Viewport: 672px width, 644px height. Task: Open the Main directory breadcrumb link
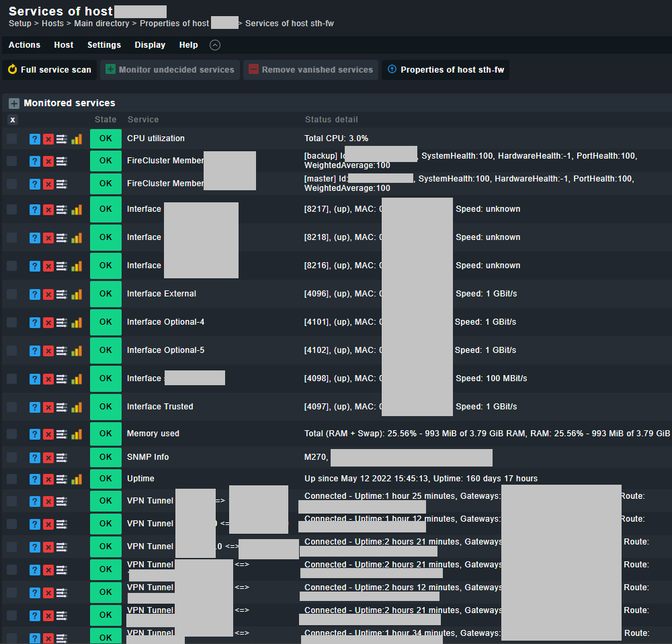pyautogui.click(x=101, y=23)
